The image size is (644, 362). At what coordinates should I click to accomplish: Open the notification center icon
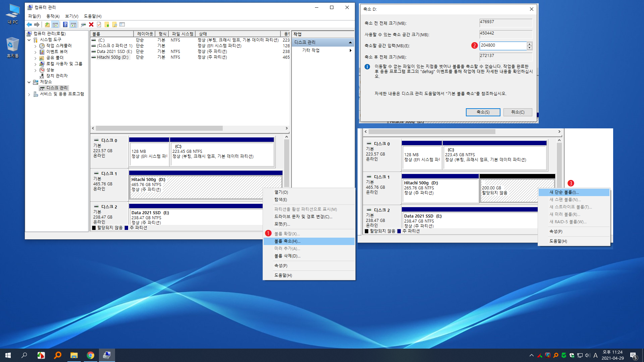click(634, 355)
